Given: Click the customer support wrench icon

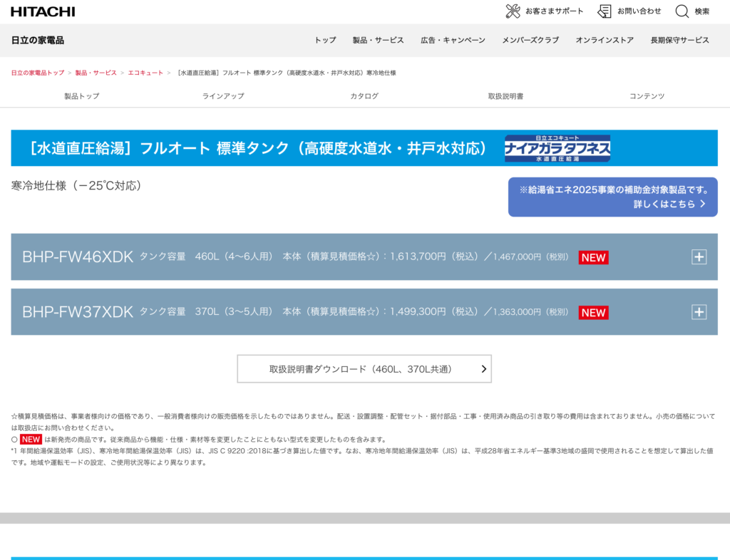Looking at the screenshot, I should (x=513, y=11).
